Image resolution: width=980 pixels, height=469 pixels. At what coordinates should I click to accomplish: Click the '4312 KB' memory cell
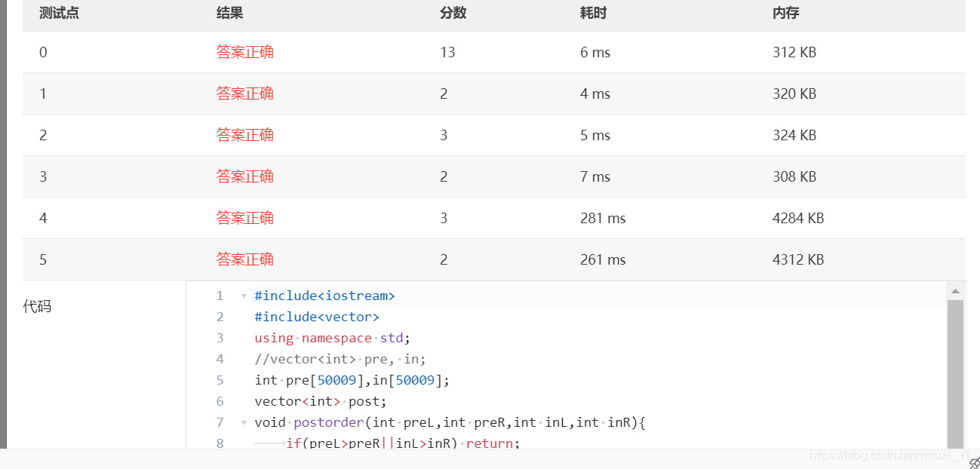point(798,259)
